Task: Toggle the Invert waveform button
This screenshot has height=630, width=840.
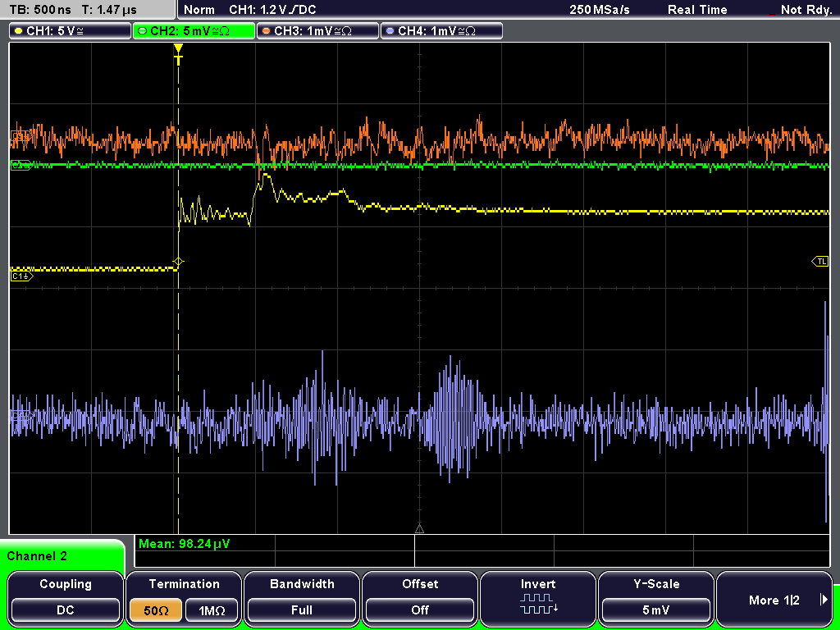Action: click(x=538, y=598)
